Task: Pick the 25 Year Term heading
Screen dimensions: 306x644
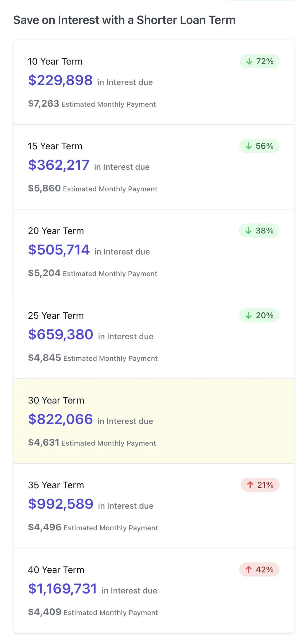Action: (x=56, y=316)
